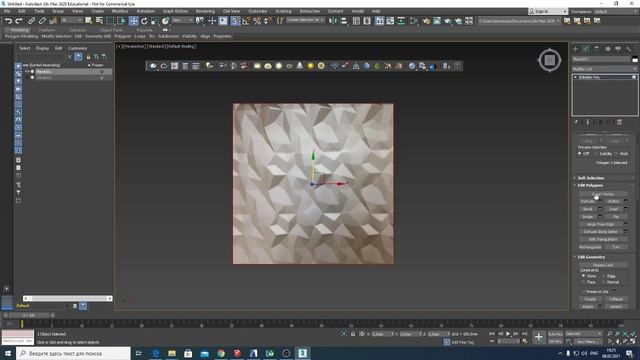Open the Create command panel tab
This screenshot has width=640, height=360.
pos(576,49)
